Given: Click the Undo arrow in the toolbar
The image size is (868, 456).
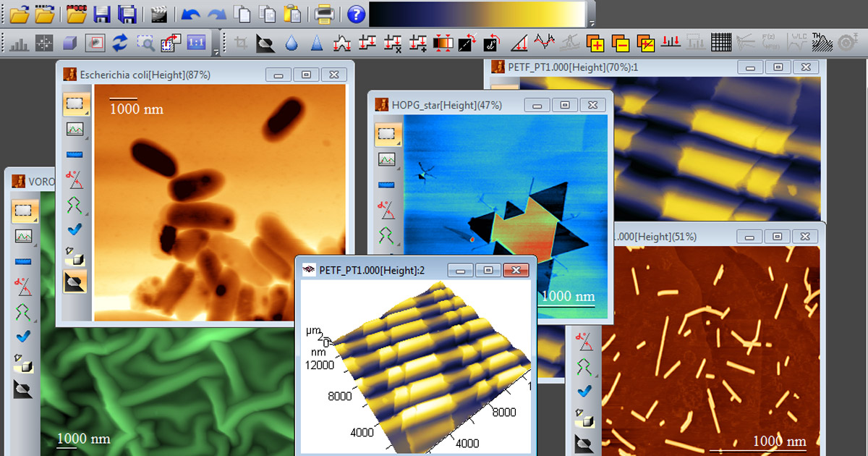Looking at the screenshot, I should [190, 14].
